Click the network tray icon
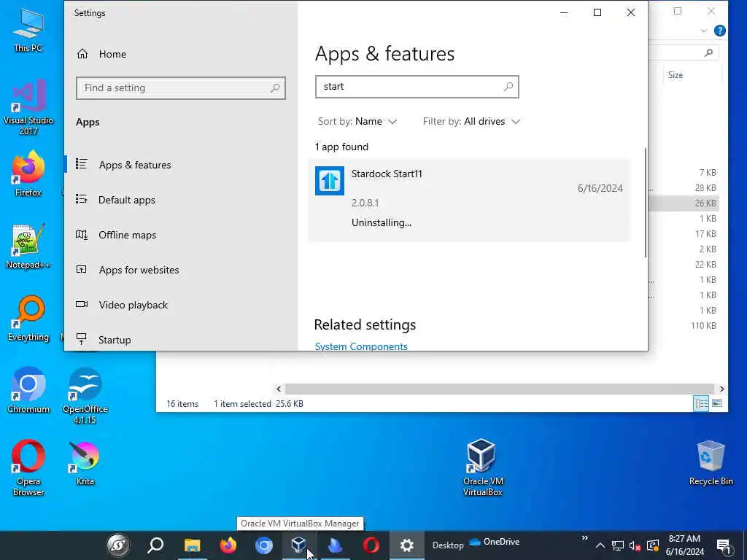This screenshot has width=747, height=560. click(617, 545)
